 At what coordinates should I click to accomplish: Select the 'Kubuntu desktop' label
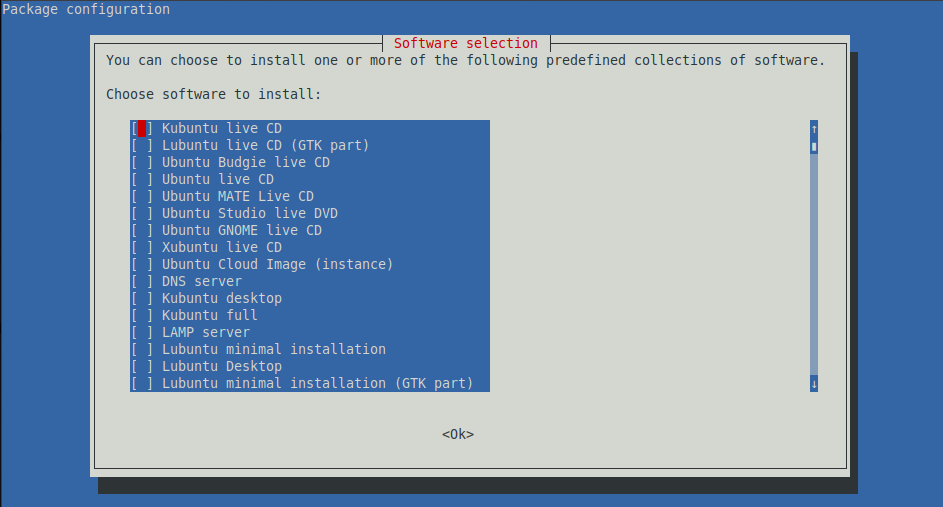click(221, 298)
